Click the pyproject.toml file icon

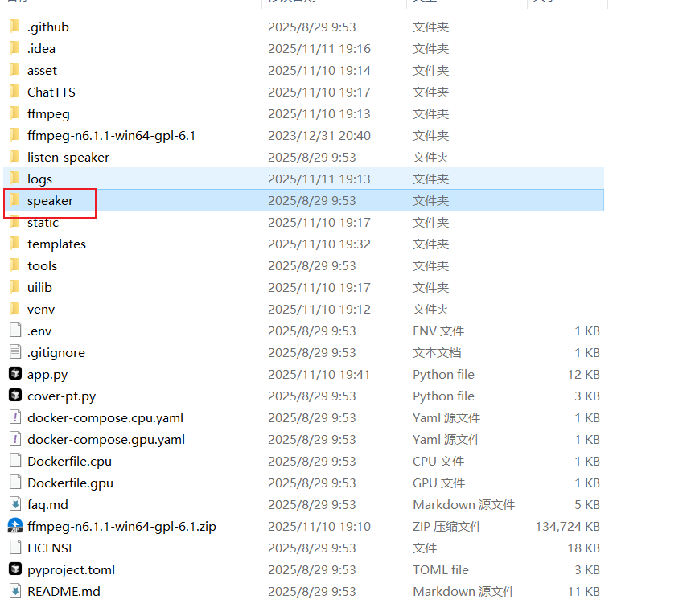point(15,569)
